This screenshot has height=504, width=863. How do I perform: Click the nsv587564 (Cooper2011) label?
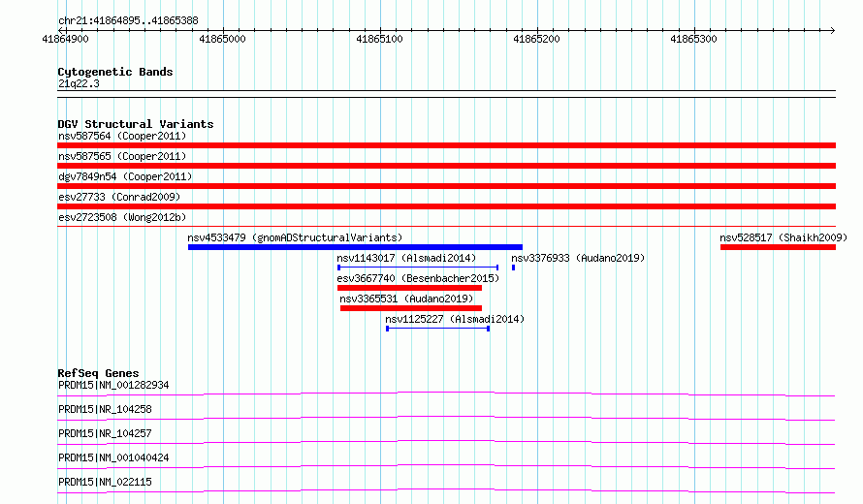122,136
